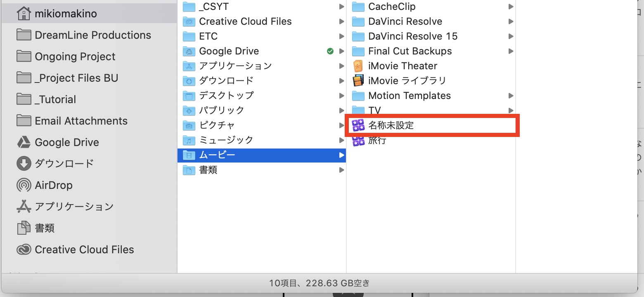Select the "Final Cut Backups" folder name
Image resolution: width=644 pixels, height=297 pixels.
(x=410, y=51)
